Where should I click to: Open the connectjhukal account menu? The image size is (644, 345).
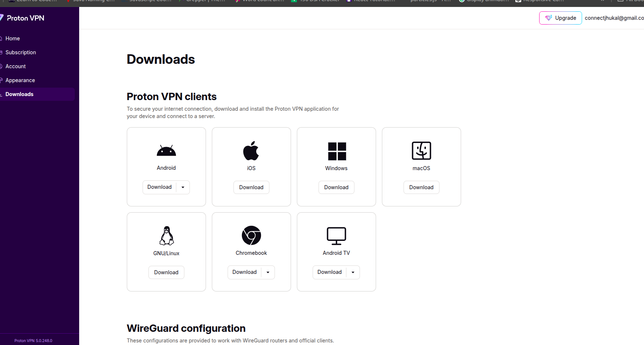(x=614, y=18)
